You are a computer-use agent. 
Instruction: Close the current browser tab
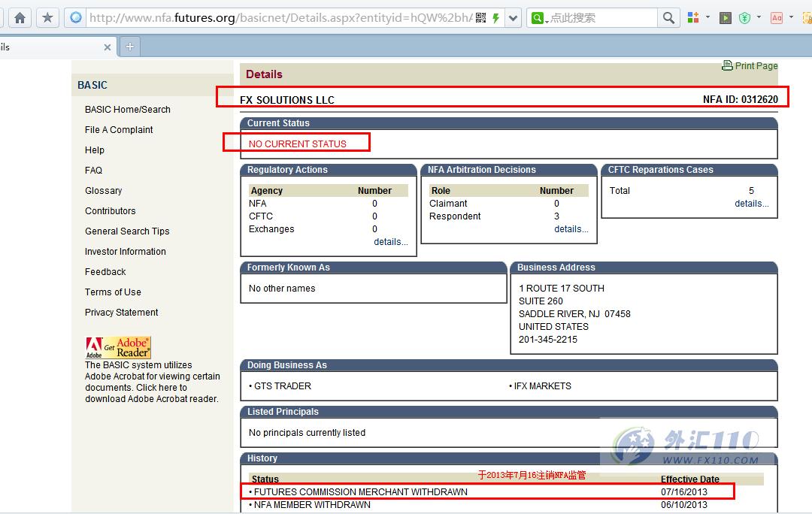(x=108, y=47)
